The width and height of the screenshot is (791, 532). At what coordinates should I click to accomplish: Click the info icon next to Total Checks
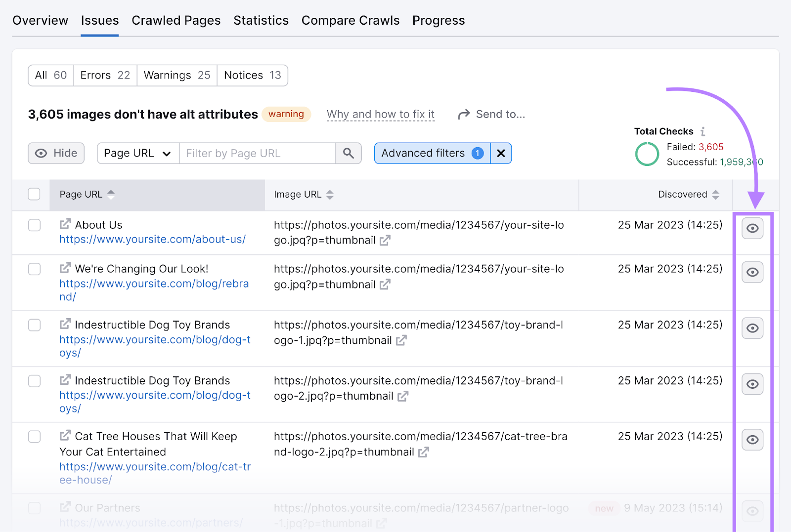coord(703,131)
